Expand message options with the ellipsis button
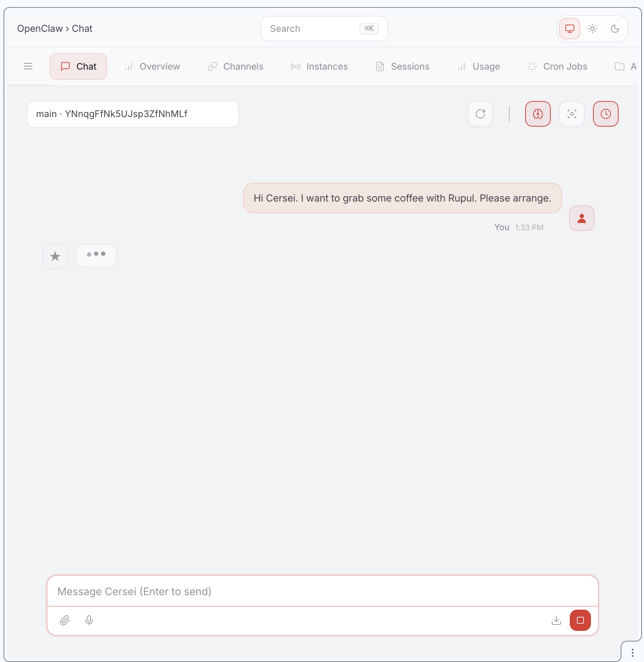Image resolution: width=644 pixels, height=662 pixels. [96, 255]
